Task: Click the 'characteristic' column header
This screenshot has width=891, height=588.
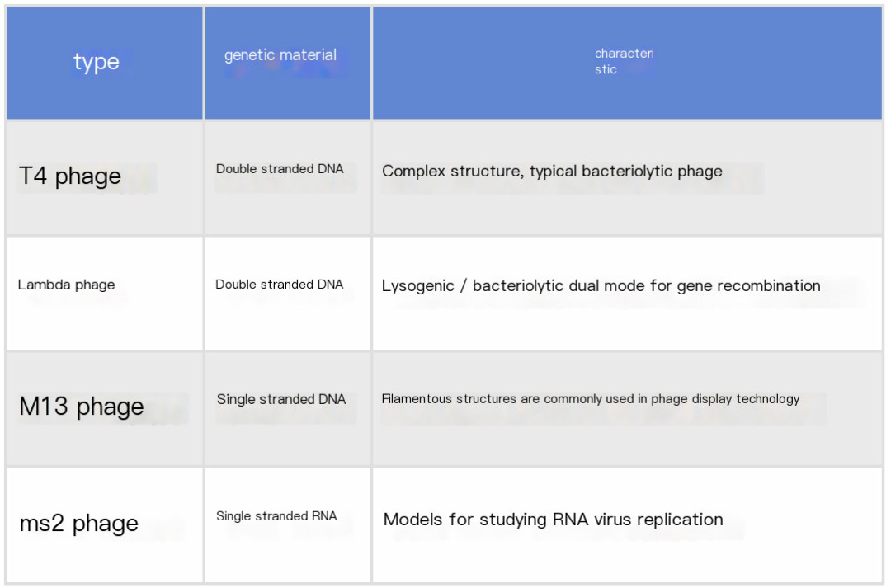Action: (x=624, y=62)
